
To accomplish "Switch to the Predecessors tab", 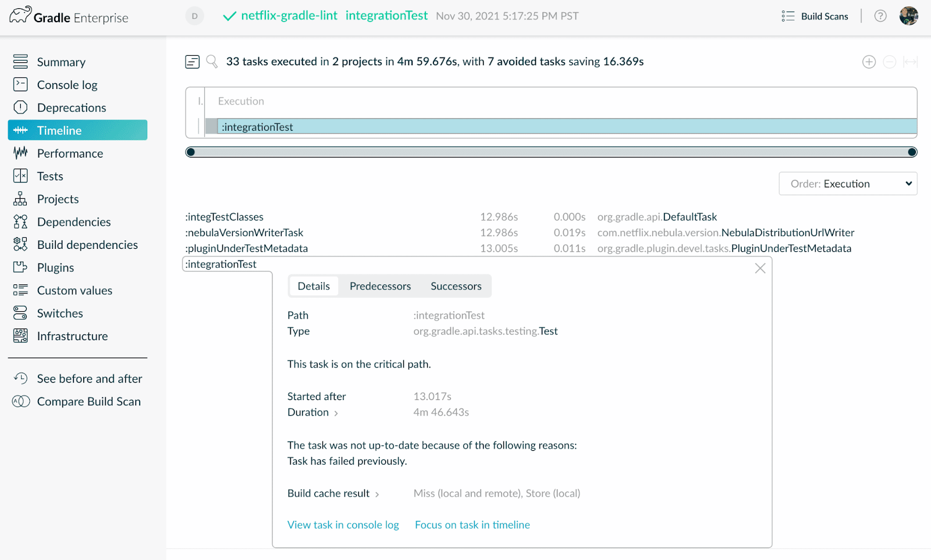I will pos(380,286).
